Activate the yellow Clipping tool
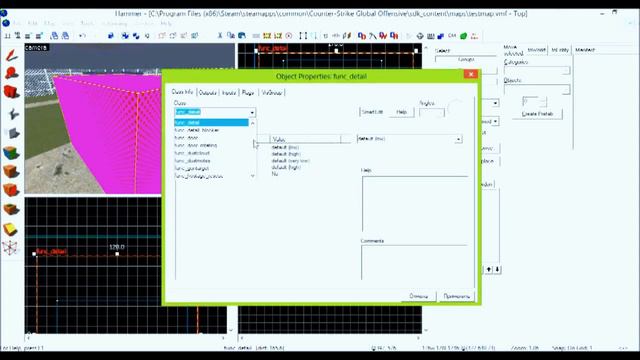640x360 pixels. (11, 229)
